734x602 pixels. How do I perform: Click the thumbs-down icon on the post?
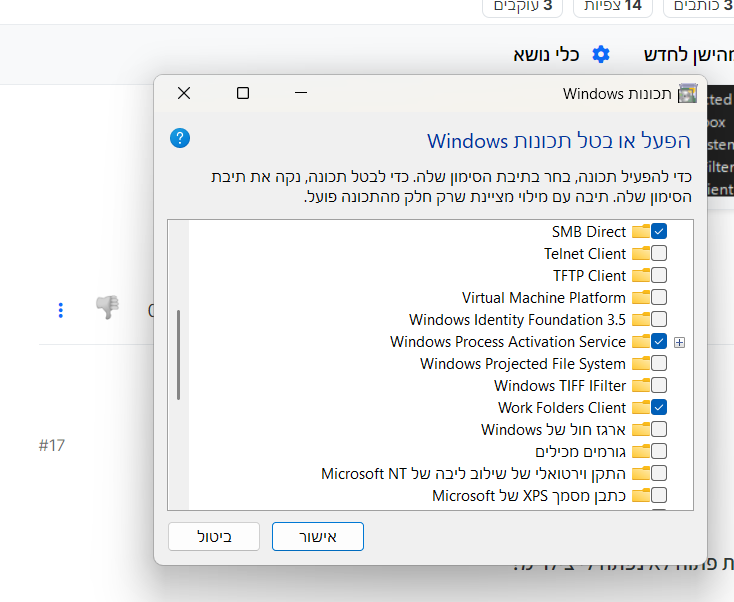pos(107,307)
